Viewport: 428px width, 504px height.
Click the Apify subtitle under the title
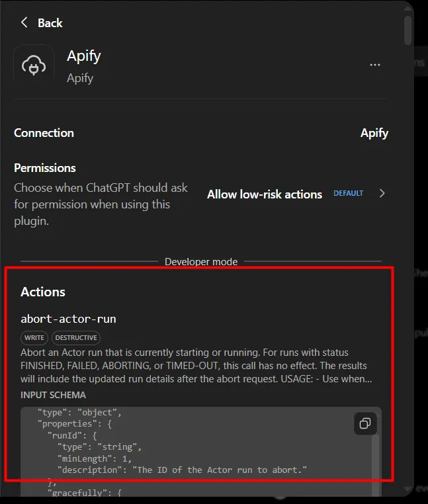(x=80, y=78)
